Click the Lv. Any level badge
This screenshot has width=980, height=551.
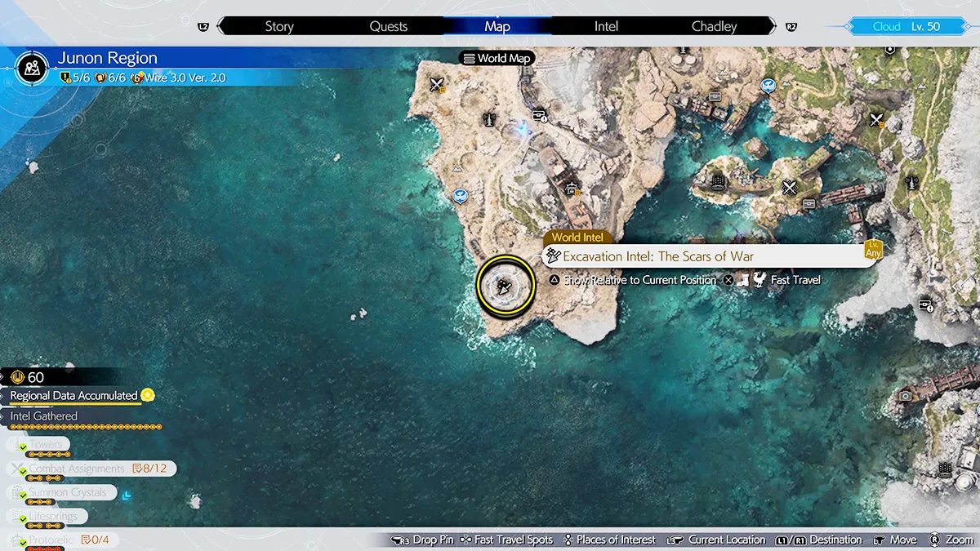pos(873,249)
